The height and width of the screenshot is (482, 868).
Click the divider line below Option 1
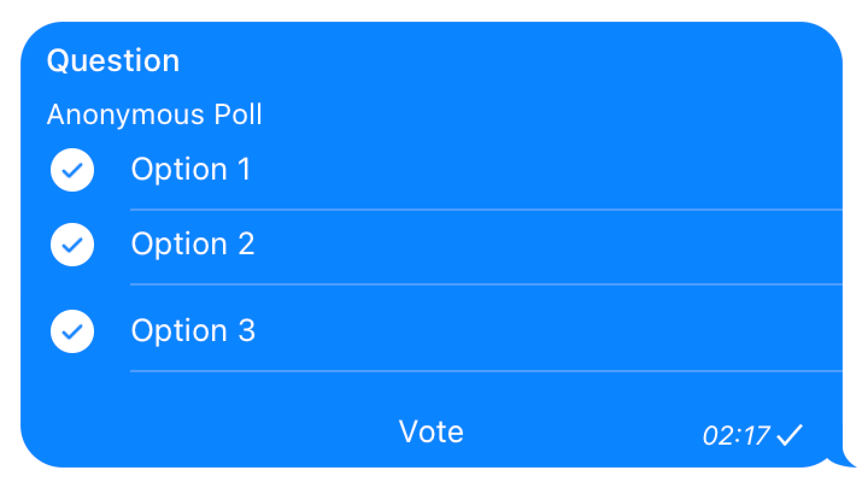482,210
